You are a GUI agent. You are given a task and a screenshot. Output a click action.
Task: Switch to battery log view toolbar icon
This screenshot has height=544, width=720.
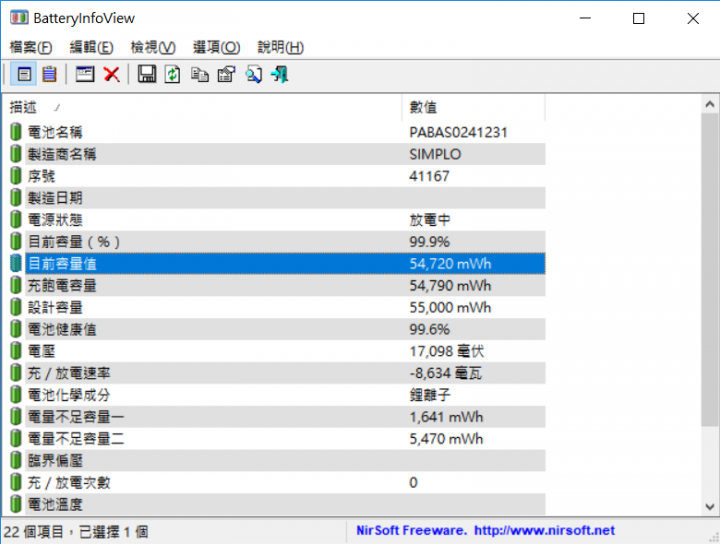pyautogui.click(x=49, y=74)
